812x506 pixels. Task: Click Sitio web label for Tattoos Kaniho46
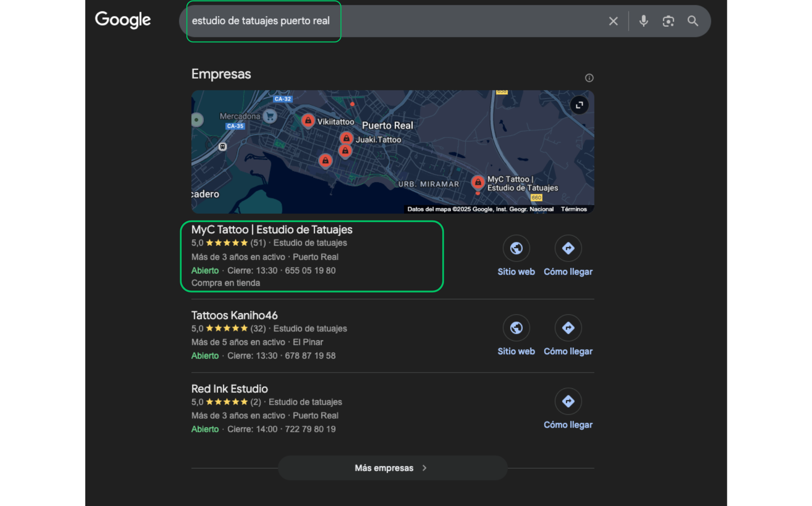(516, 351)
